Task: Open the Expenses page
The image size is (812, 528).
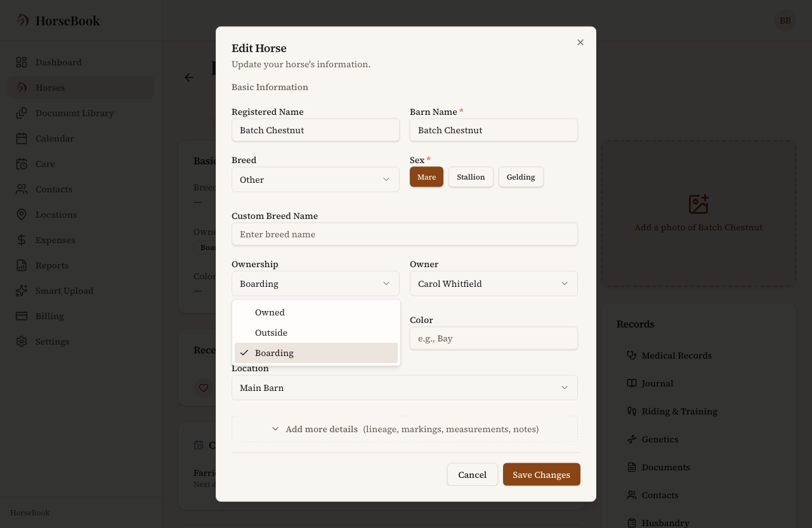Action: pyautogui.click(x=81, y=240)
